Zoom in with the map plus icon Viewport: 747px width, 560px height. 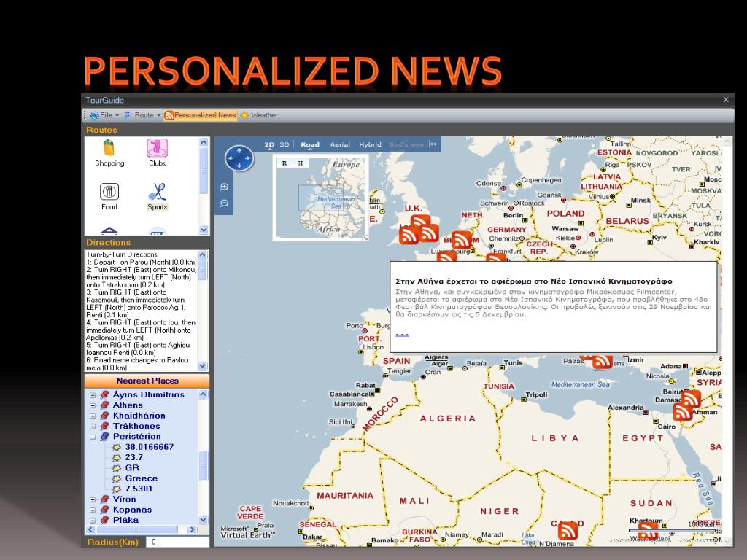click(x=225, y=187)
